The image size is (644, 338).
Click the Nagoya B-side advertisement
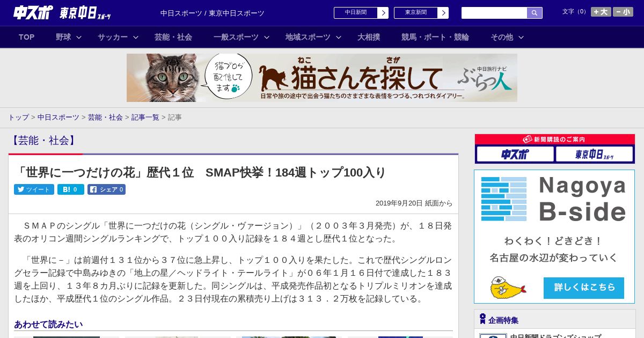pyautogui.click(x=554, y=237)
